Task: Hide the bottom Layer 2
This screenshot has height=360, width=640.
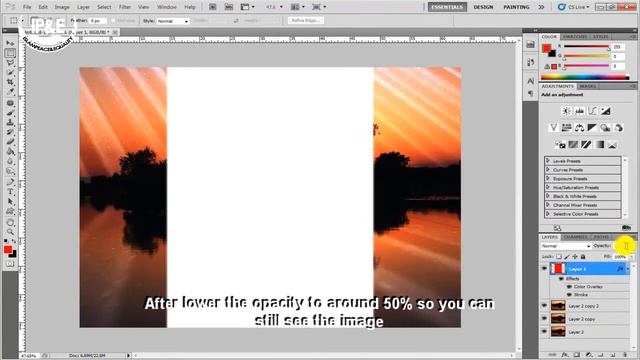Action: 544,331
